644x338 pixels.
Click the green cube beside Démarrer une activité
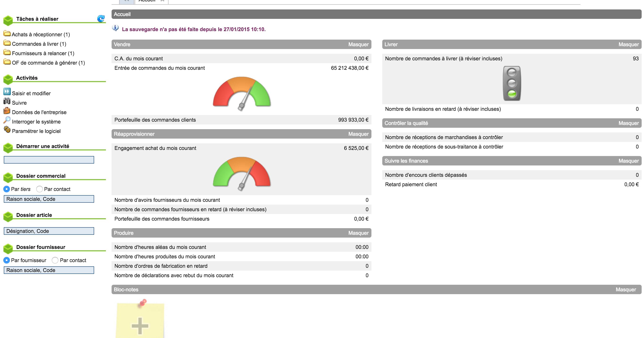(x=8, y=148)
